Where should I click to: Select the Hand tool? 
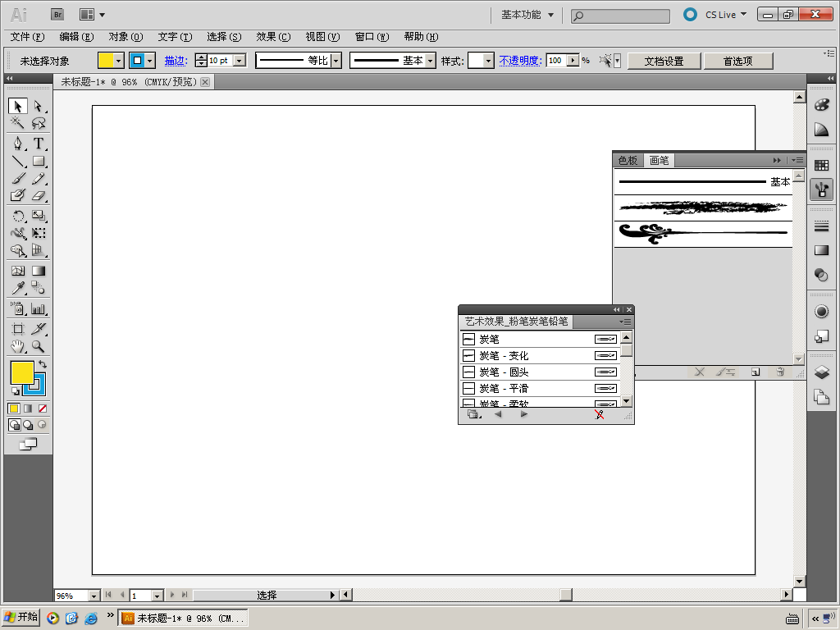pyautogui.click(x=18, y=346)
